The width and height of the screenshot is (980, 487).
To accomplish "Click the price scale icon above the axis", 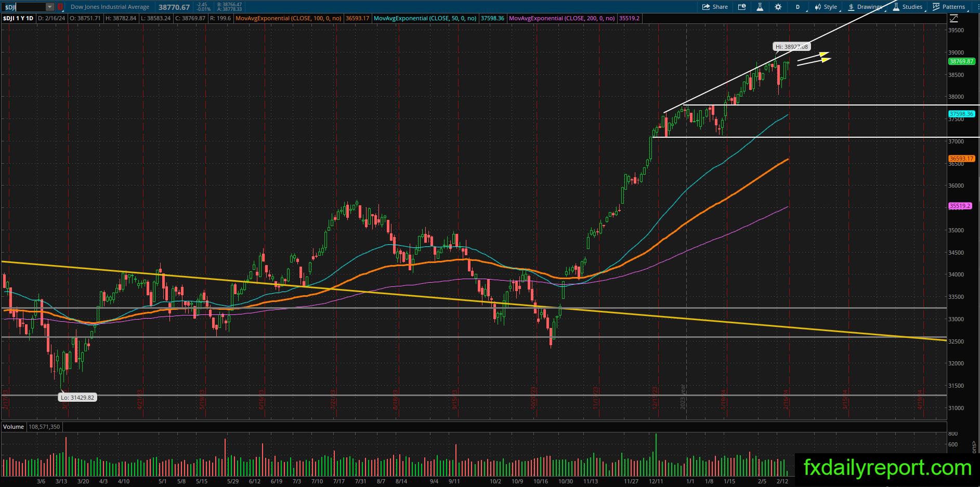I will [x=953, y=18].
